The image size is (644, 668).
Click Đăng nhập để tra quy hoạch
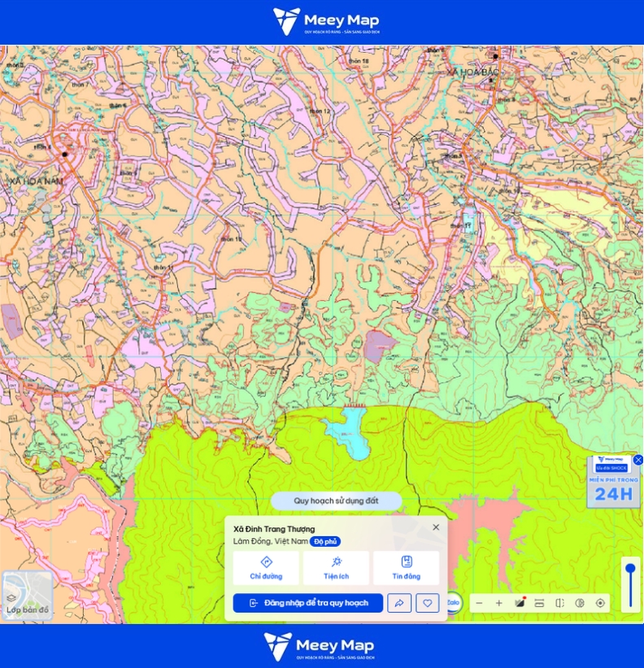click(x=307, y=603)
